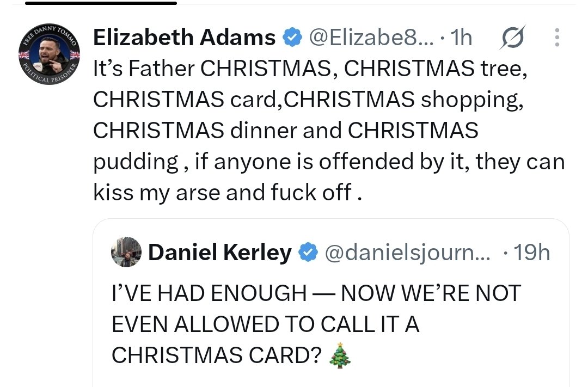Click the 'CHRISTMAS CARD?' text in quote

(x=217, y=355)
